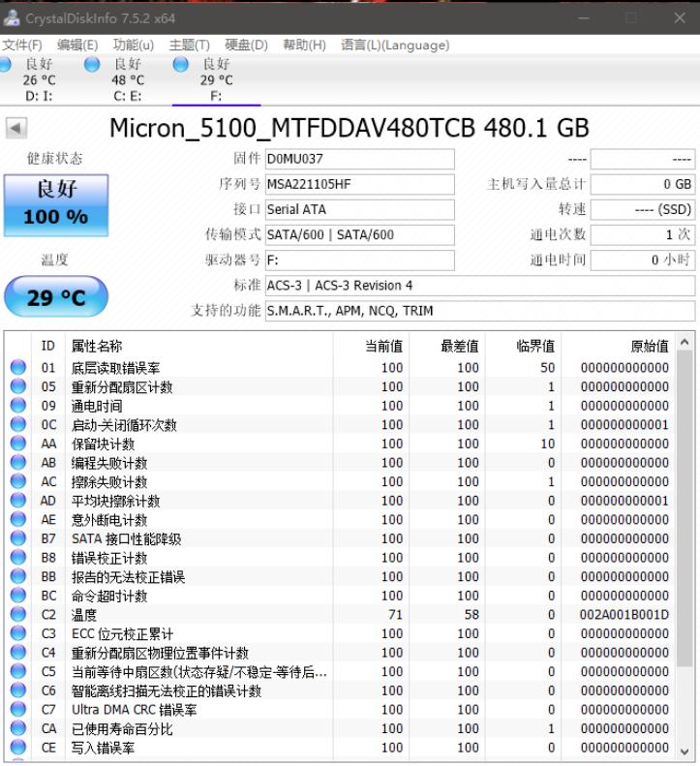Click the CrystalDiskInfo title bar app icon
Image resolution: width=700 pixels, height=766 pixels.
tap(12, 18)
